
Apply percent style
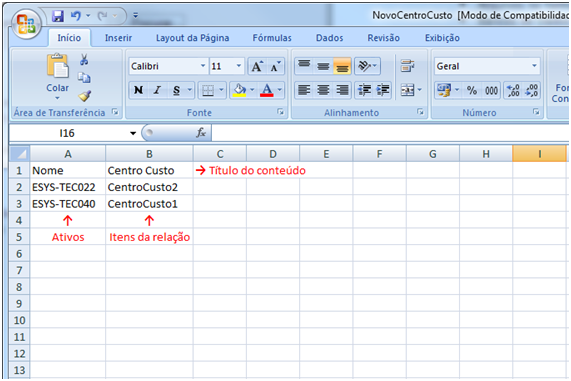point(472,90)
